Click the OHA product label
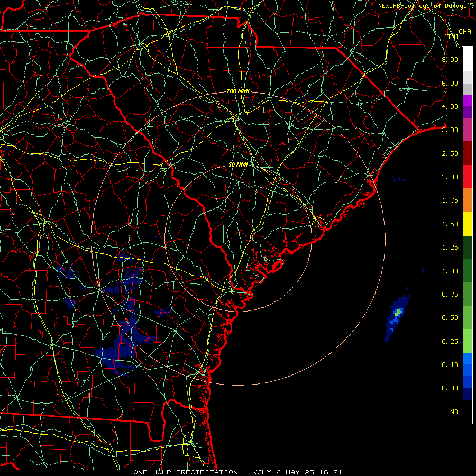The image size is (476, 476). [465, 32]
